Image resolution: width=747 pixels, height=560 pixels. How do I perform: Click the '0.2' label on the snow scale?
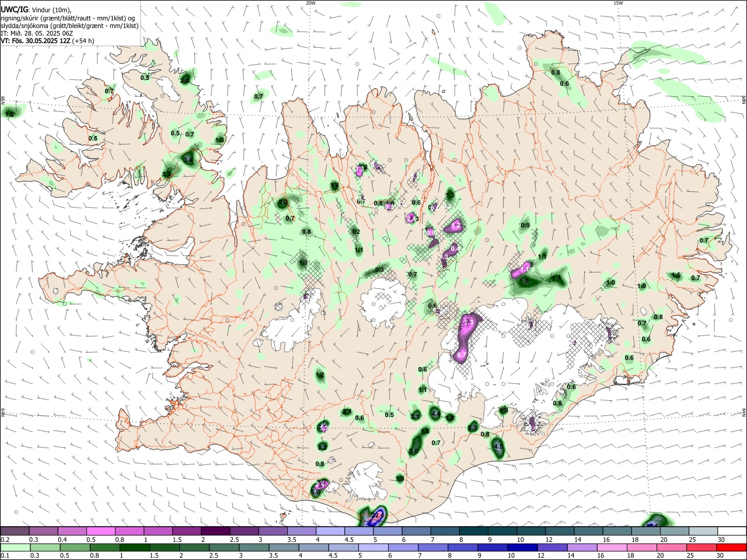pyautogui.click(x=5, y=540)
